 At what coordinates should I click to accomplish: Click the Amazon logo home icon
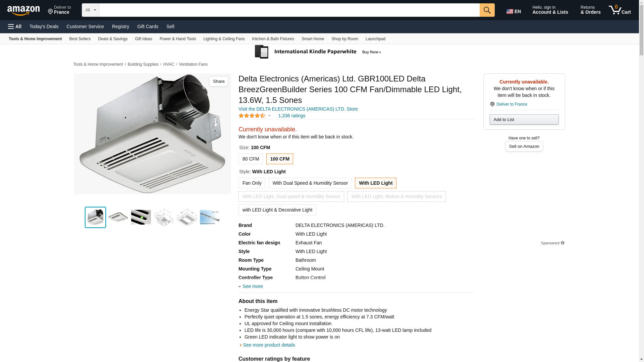pos(23,10)
